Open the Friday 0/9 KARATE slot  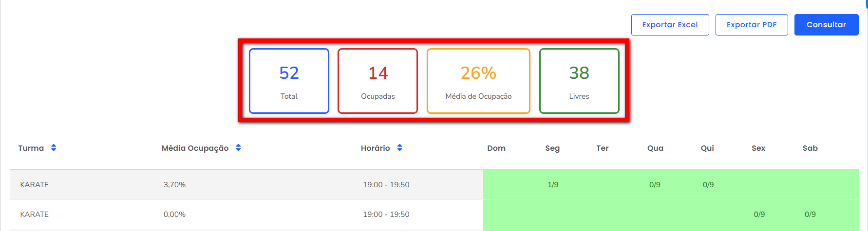point(759,214)
